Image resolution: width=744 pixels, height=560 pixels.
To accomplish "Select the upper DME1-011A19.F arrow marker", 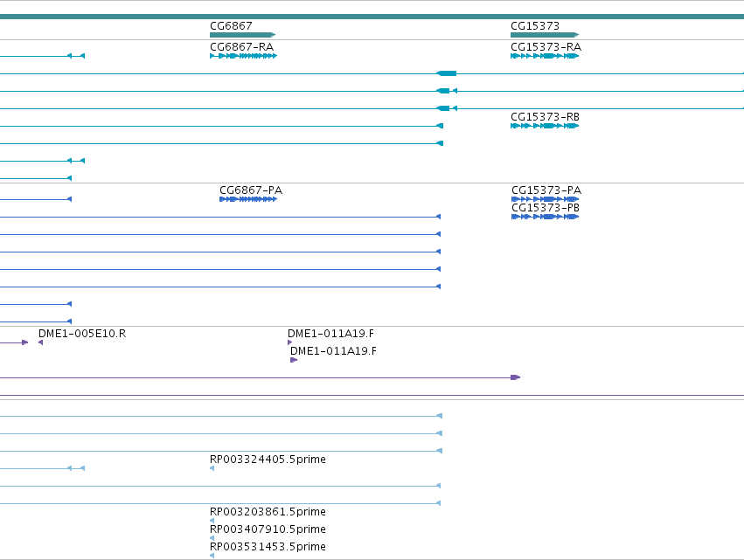I will (290, 342).
